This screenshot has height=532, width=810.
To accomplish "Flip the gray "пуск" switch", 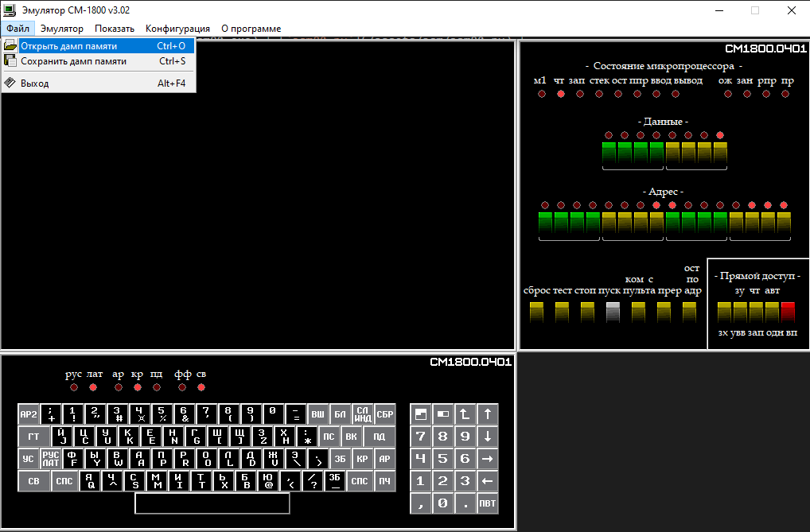I will pos(613,312).
